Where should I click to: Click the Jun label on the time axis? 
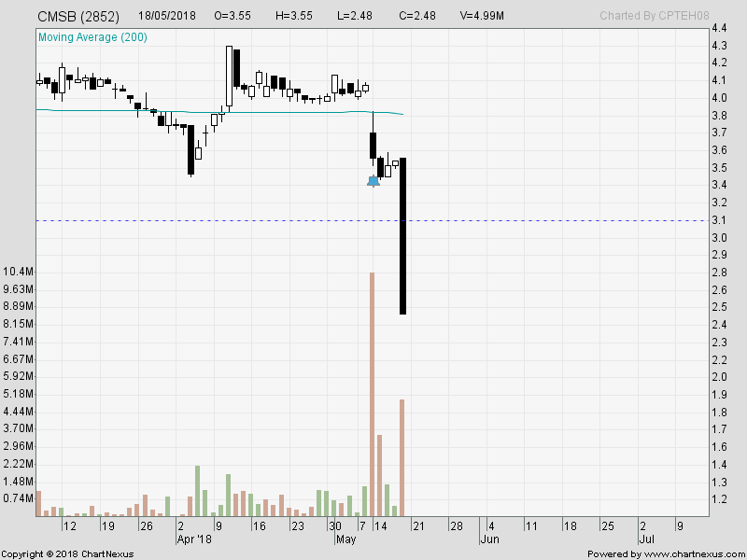pyautogui.click(x=489, y=539)
